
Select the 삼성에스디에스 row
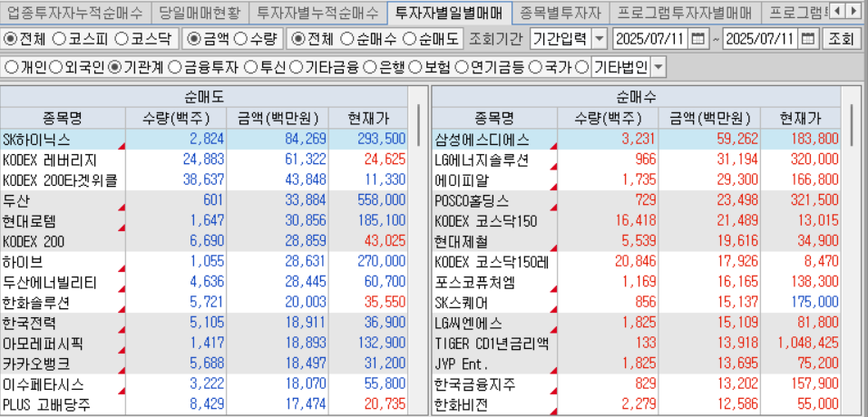pyautogui.click(x=636, y=139)
